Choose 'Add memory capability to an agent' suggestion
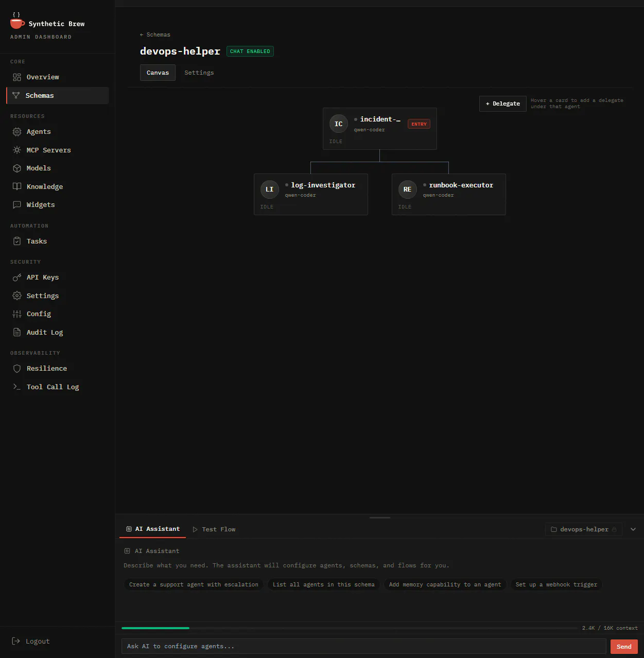644x658 pixels. pyautogui.click(x=445, y=584)
